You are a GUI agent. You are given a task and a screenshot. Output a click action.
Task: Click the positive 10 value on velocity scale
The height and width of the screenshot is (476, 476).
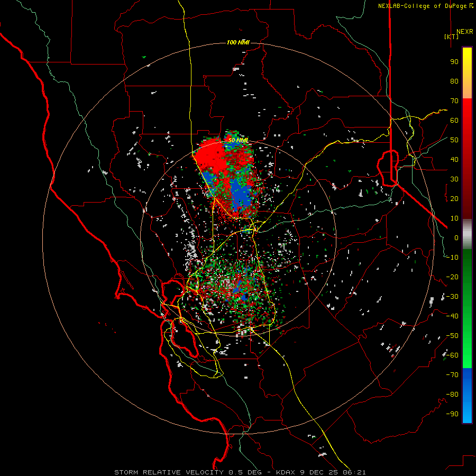[454, 218]
